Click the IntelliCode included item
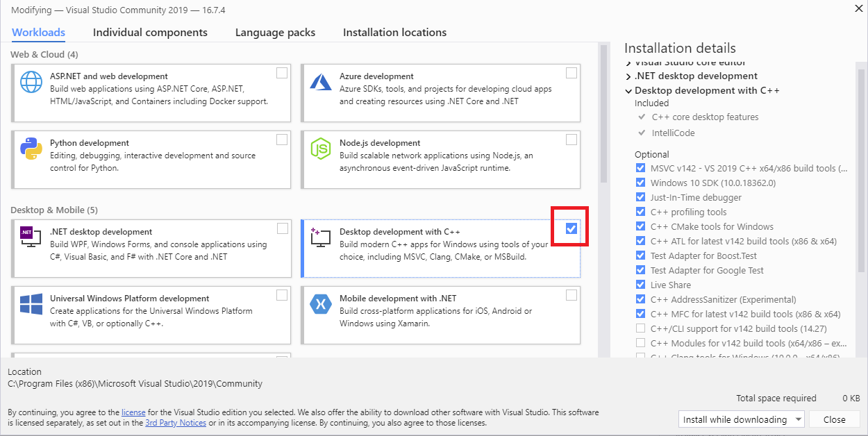The width and height of the screenshot is (868, 436). (x=673, y=133)
